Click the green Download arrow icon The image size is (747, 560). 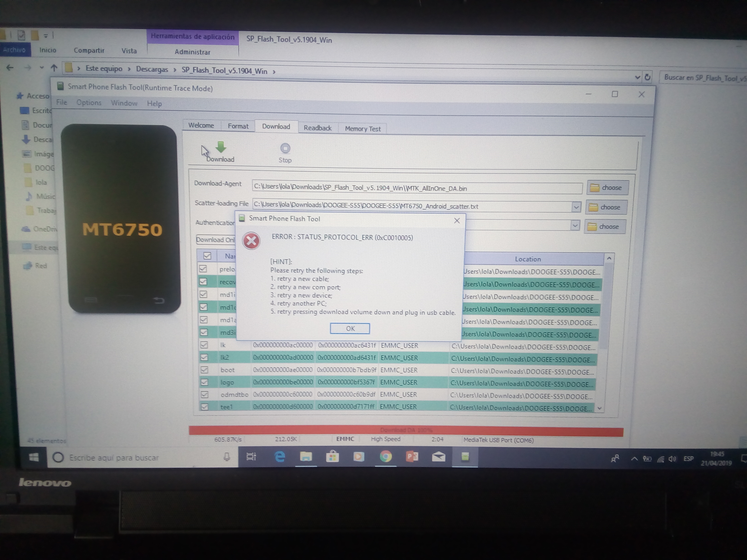(x=221, y=147)
